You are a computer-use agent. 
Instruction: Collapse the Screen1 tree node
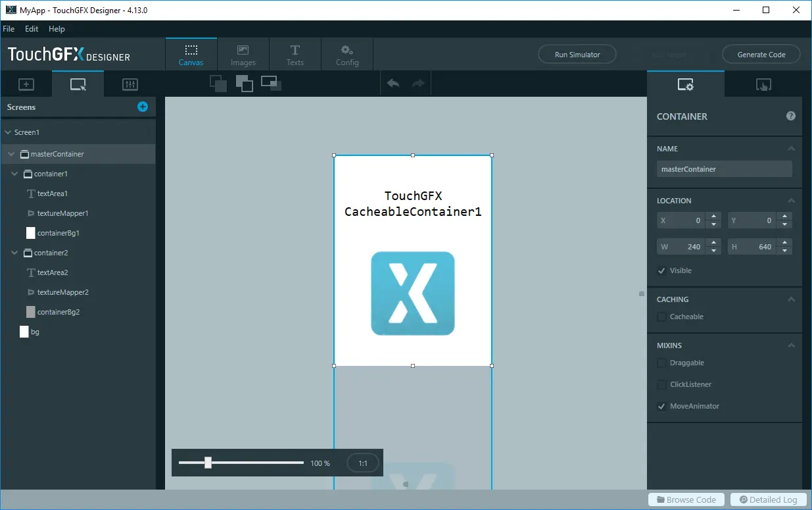[8, 132]
